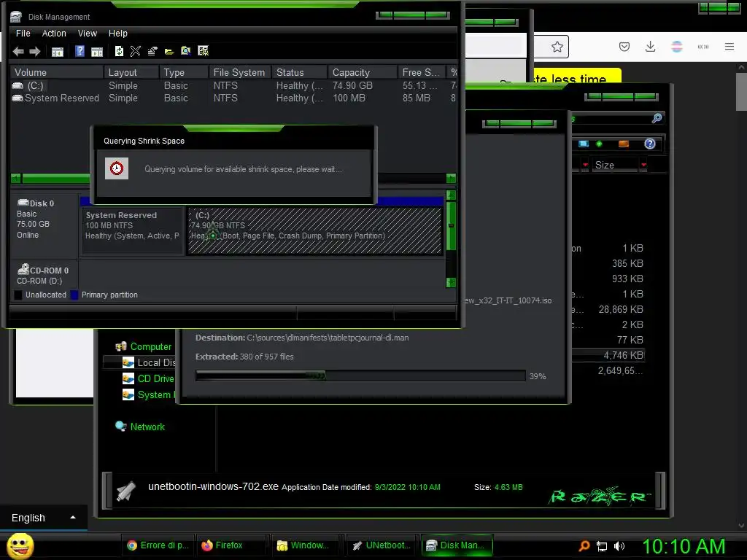The height and width of the screenshot is (560, 747).
Task: Click the network tray icon
Action: coord(602,546)
